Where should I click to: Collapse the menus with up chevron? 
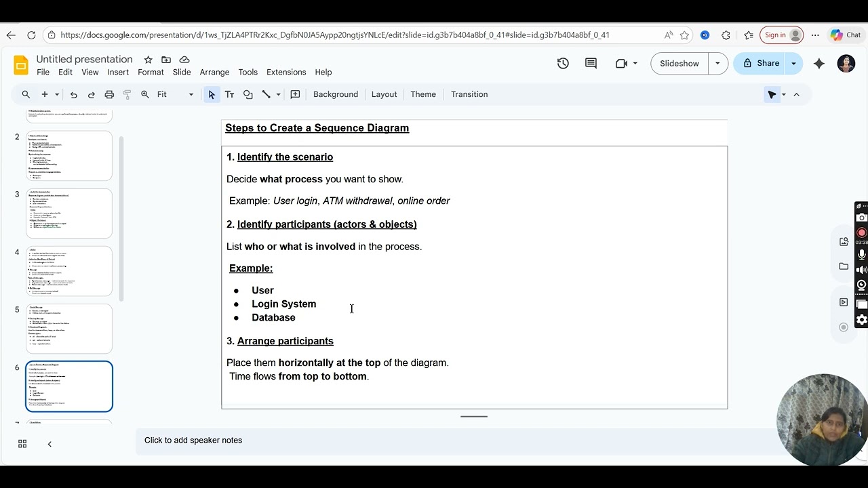(x=797, y=94)
